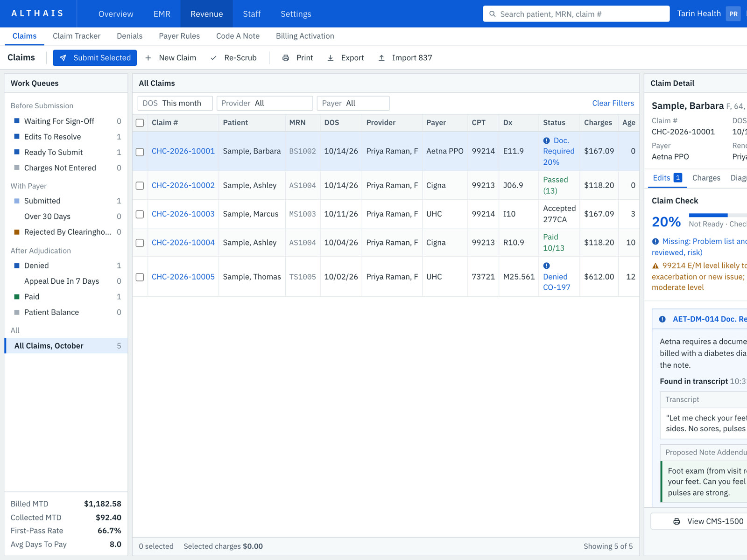Check the box for claim CHC-2026-10001
The image size is (747, 560).
coord(140,152)
